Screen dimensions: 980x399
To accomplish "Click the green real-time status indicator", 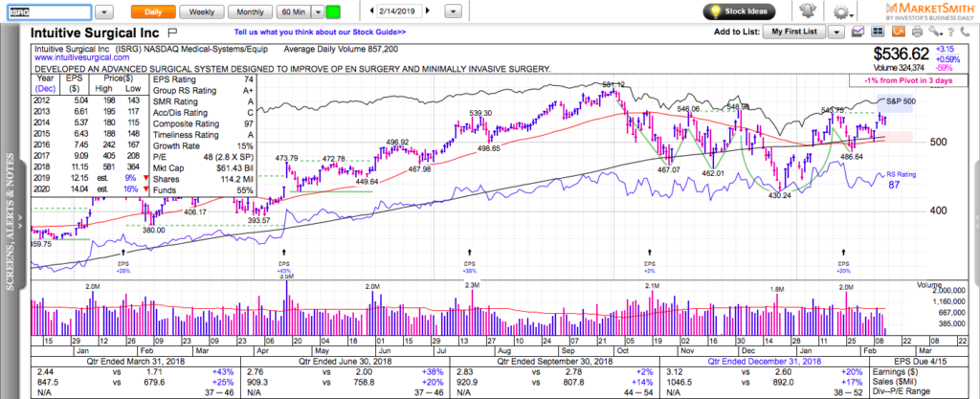I will [x=334, y=11].
